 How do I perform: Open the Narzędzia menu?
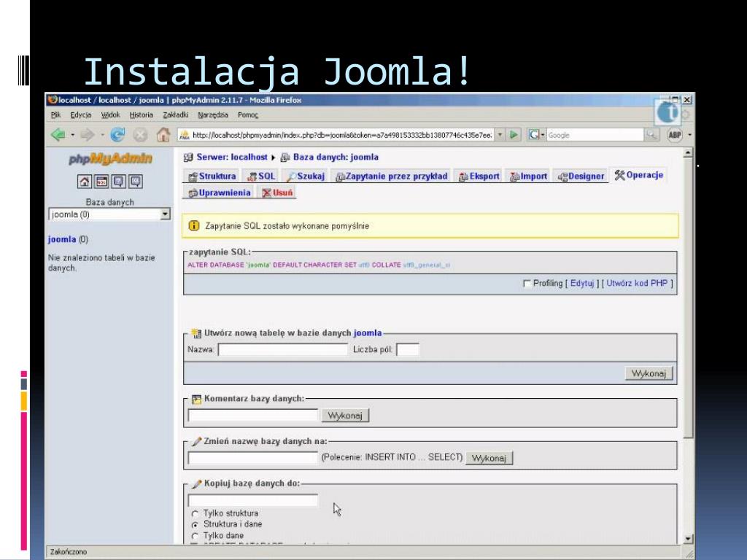(213, 114)
